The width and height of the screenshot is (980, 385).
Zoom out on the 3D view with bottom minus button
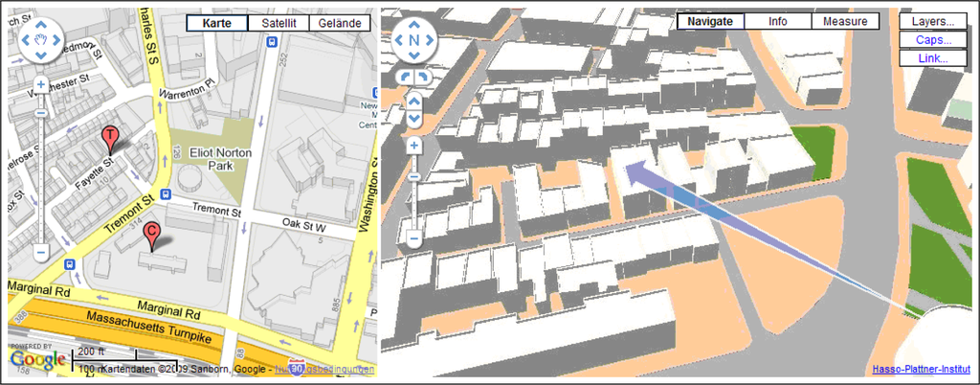pos(413,238)
